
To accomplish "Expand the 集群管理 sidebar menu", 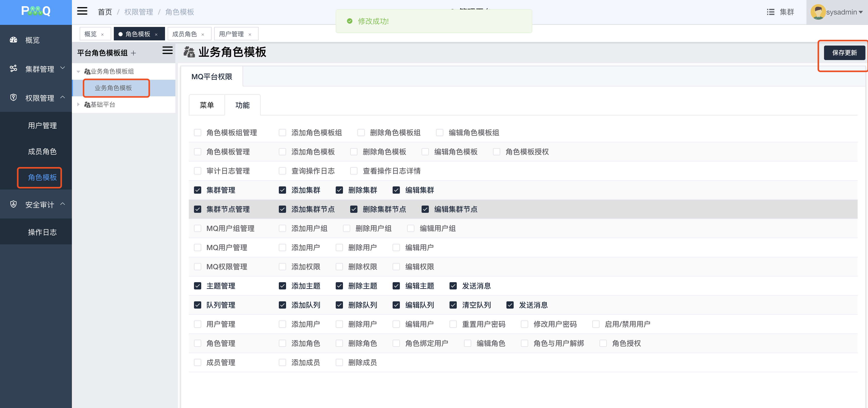I will pos(40,69).
